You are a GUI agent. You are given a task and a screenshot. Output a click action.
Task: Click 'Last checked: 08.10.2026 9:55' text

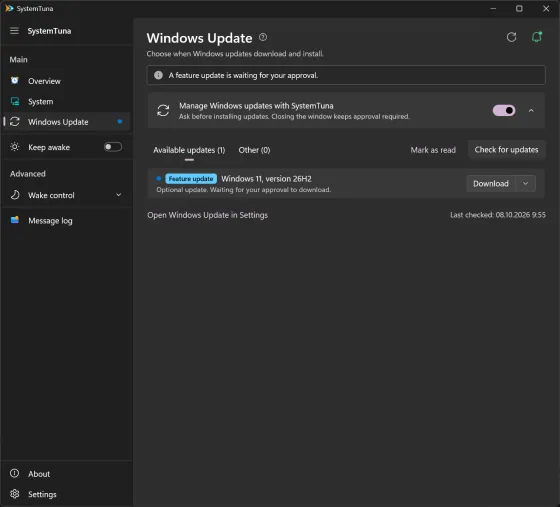click(x=498, y=215)
